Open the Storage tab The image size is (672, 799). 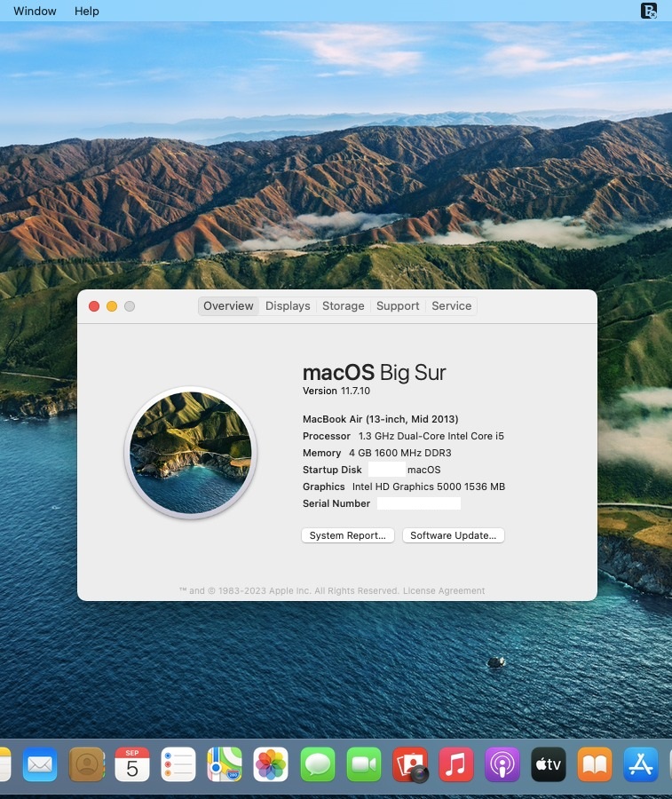[344, 305]
